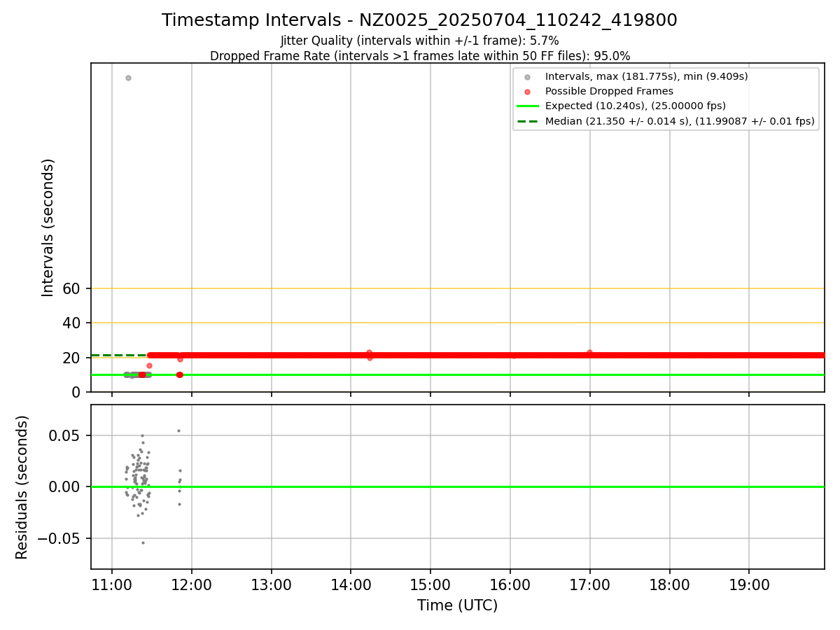Click the red dropped-frame cluster near 14:15
The image size is (840, 630).
(370, 355)
